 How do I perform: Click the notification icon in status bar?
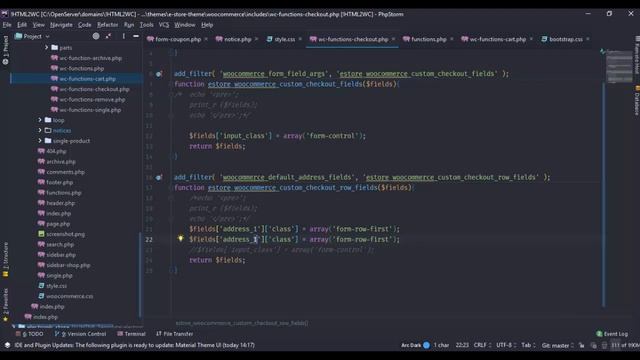click(x=7, y=345)
